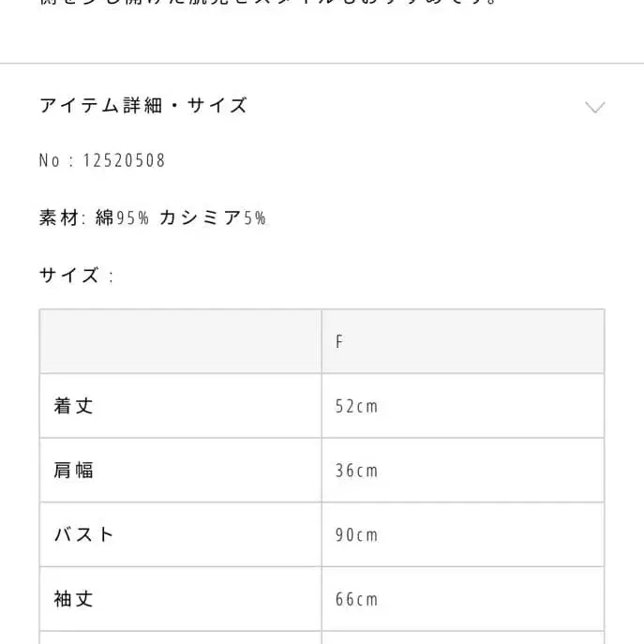
Task: Collapse the アイテム詳細・サイズ section chevron
Action: pyautogui.click(x=594, y=107)
